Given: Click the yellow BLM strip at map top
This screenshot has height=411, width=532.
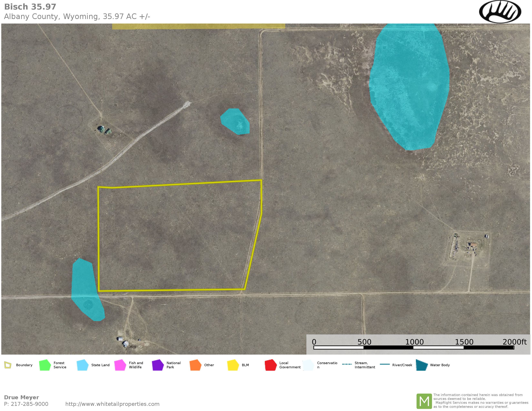Looking at the screenshot, I should (x=199, y=26).
